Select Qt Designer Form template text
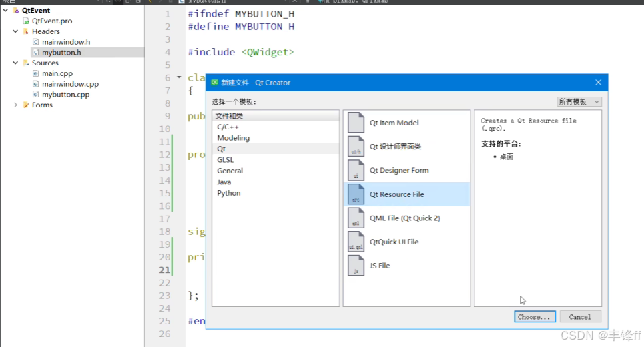The image size is (644, 347). click(399, 170)
